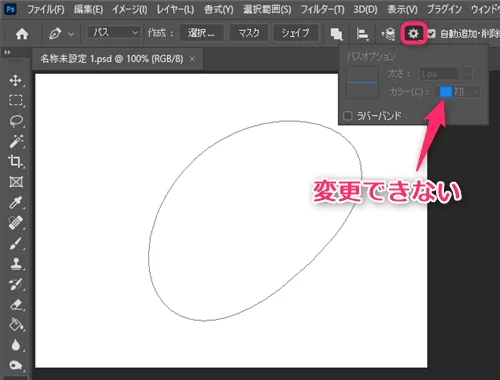500x380 pixels.
Task: Open the Pen tool preset picker
Action: 55,33
